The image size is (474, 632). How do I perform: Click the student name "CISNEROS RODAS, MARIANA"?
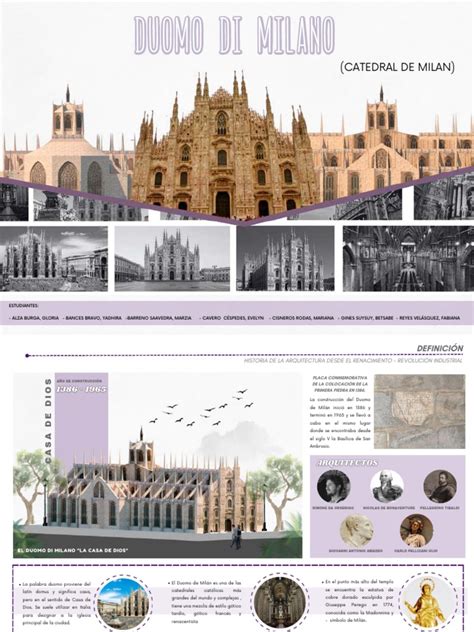[302, 318]
